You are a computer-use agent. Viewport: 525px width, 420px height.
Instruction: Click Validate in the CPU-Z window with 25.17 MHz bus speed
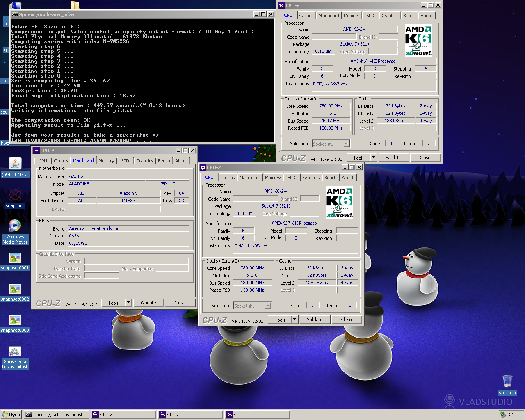(393, 157)
